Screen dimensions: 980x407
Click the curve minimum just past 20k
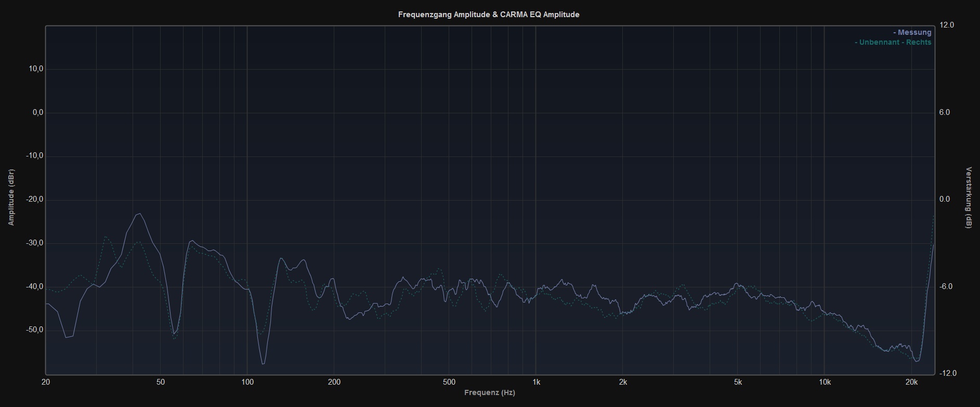(x=917, y=361)
